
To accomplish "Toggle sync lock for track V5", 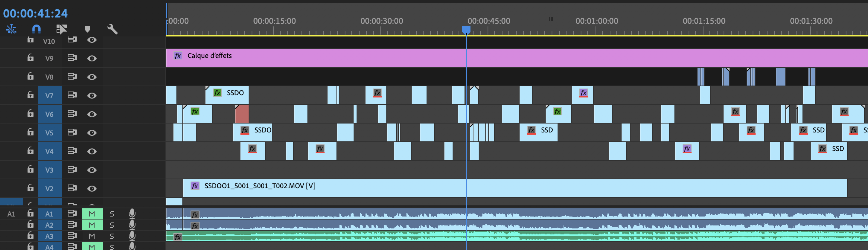I will [72, 132].
